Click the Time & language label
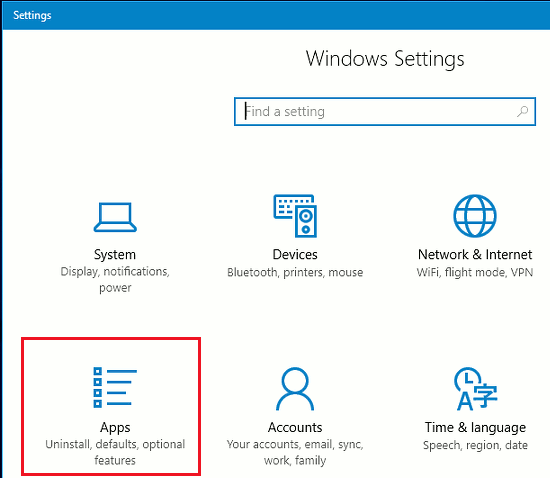550x478 pixels. click(x=475, y=427)
